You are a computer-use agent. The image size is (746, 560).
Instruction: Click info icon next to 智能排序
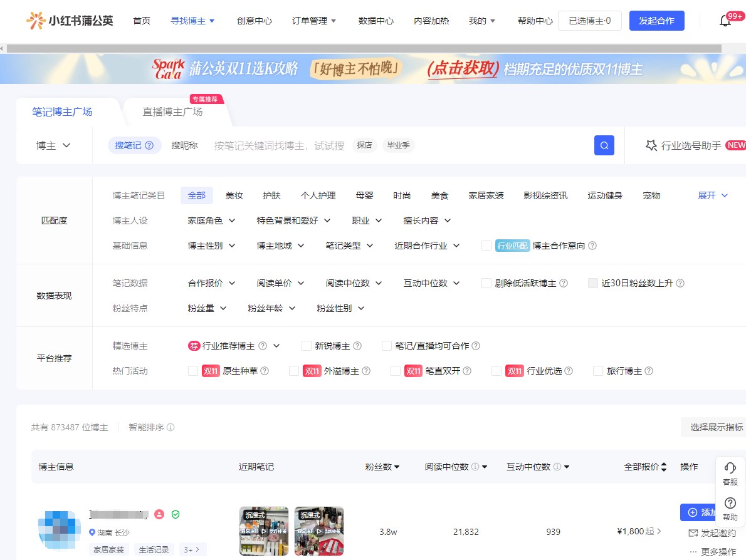pos(171,427)
